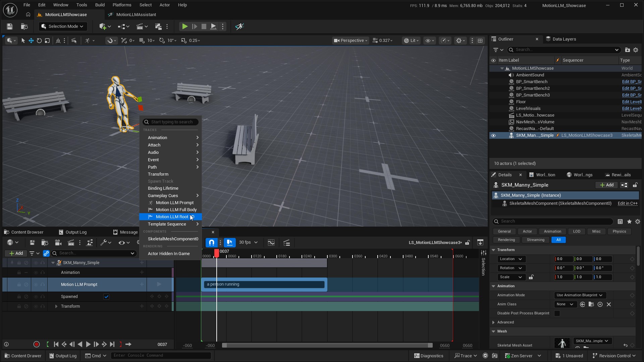
Task: Toggle Disable Post Process Blueprint checkbox
Action: 557,313
